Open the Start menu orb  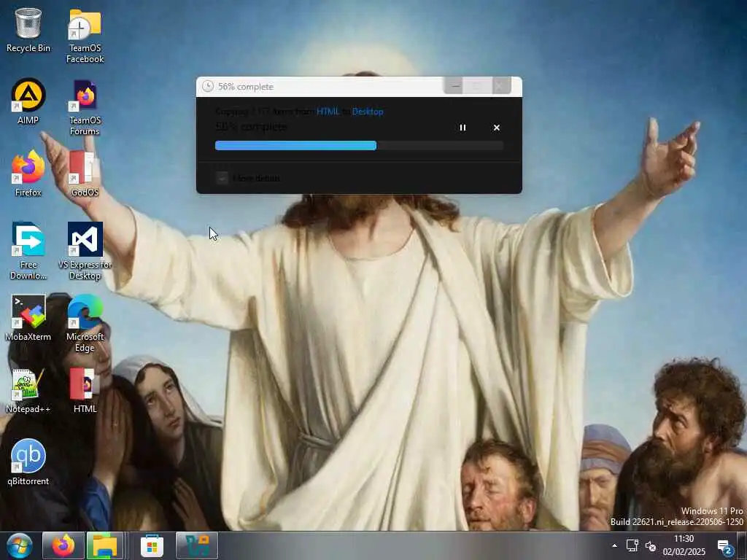(x=20, y=545)
